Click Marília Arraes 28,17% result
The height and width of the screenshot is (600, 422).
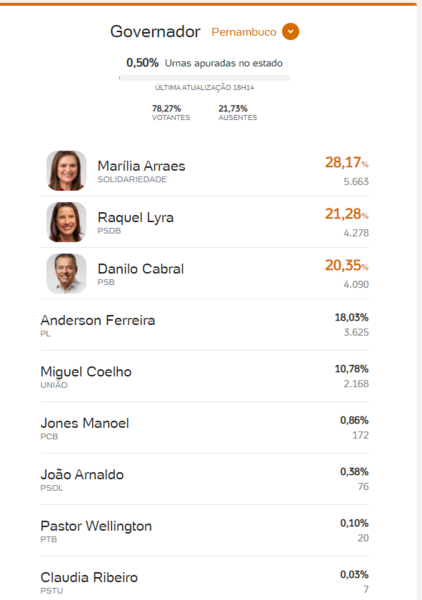(x=347, y=163)
